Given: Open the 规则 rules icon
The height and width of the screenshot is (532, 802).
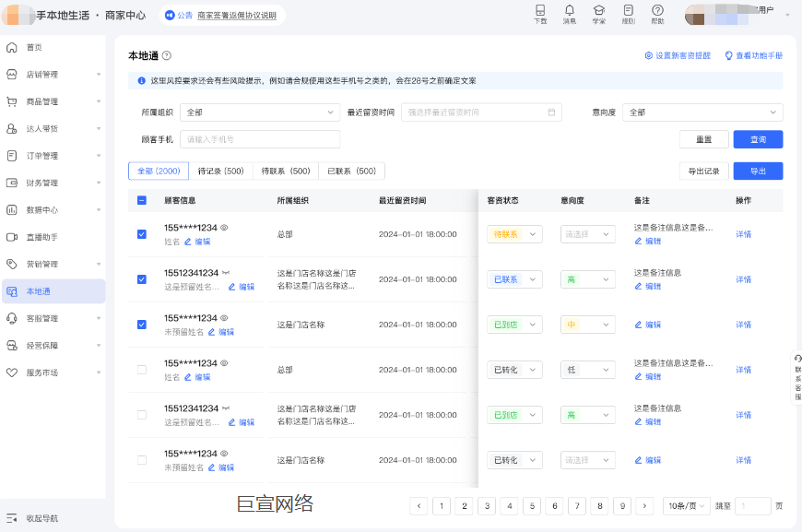Looking at the screenshot, I should (x=631, y=14).
